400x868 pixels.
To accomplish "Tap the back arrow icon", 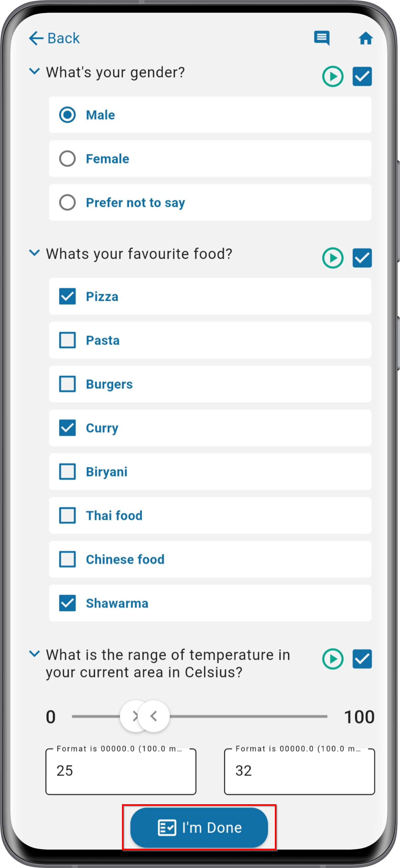I will 36,38.
